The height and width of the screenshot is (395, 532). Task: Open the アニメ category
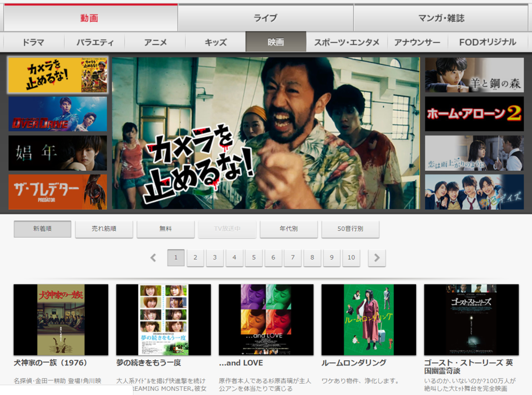click(155, 42)
